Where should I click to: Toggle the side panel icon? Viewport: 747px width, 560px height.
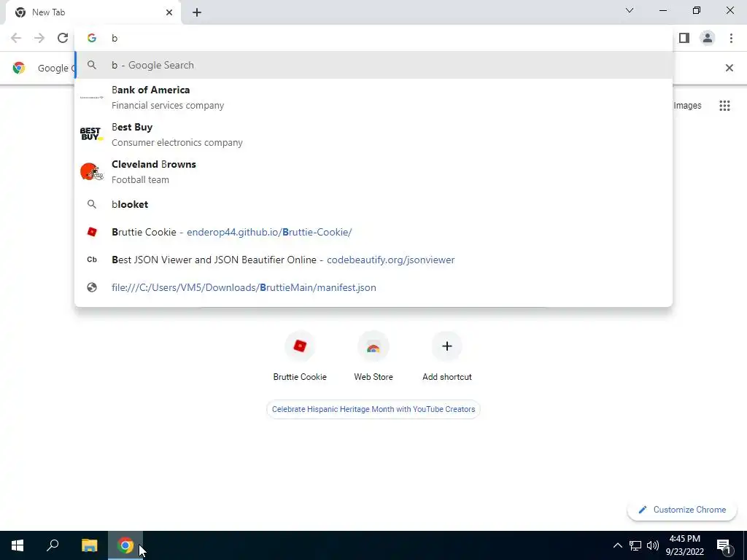[x=684, y=38]
